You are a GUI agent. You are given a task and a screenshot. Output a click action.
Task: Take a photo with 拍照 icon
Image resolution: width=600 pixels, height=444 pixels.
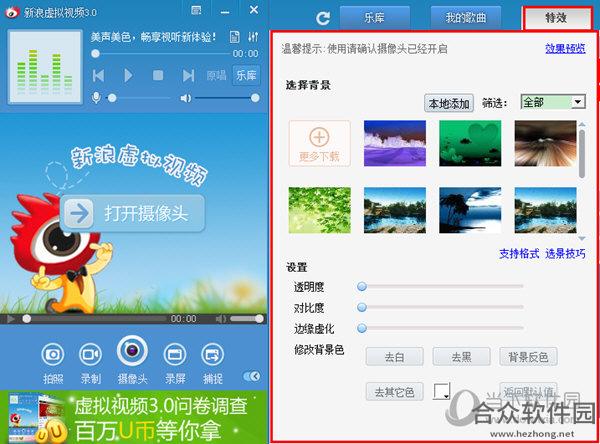(x=53, y=354)
